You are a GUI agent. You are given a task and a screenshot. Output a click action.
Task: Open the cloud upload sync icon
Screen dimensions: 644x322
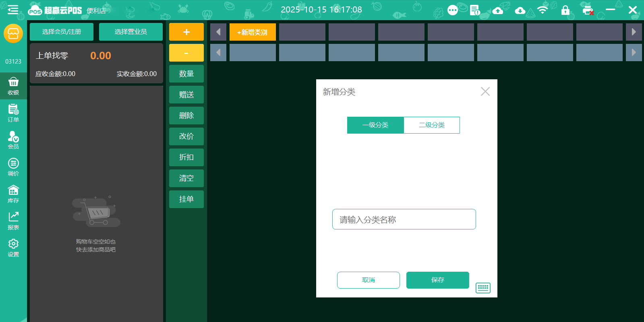pos(498,10)
